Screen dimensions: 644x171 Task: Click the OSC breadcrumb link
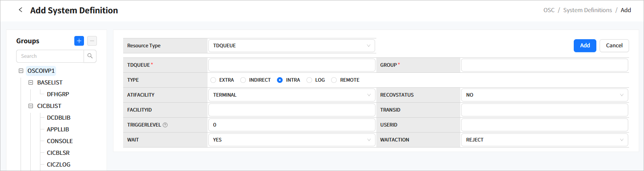coord(549,10)
